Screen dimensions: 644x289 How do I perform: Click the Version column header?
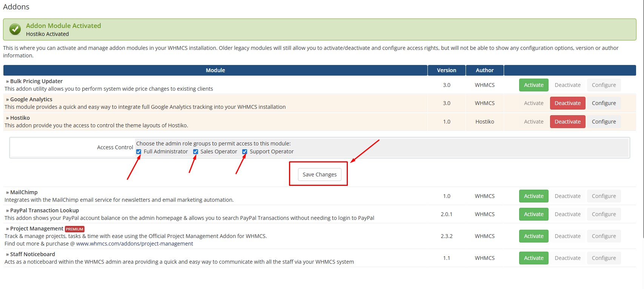[446, 70]
